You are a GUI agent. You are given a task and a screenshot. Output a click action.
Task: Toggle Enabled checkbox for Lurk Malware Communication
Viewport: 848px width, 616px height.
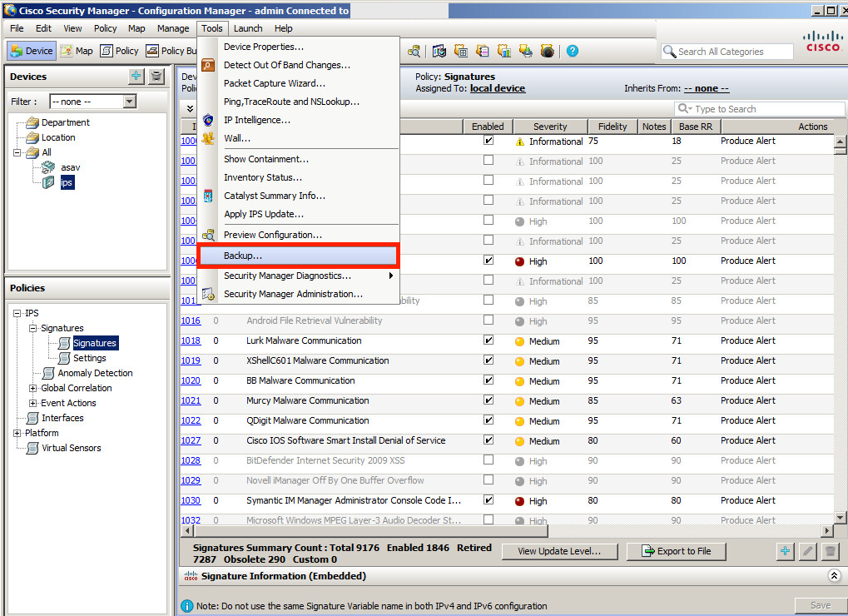pos(488,340)
